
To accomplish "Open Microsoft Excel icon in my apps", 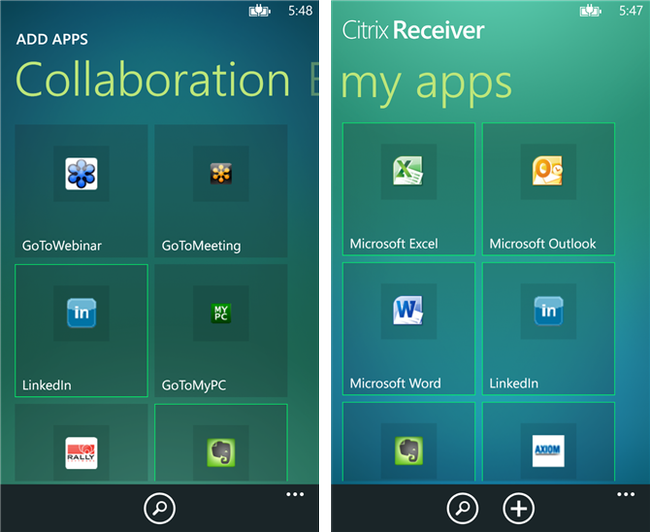I will 408,171.
